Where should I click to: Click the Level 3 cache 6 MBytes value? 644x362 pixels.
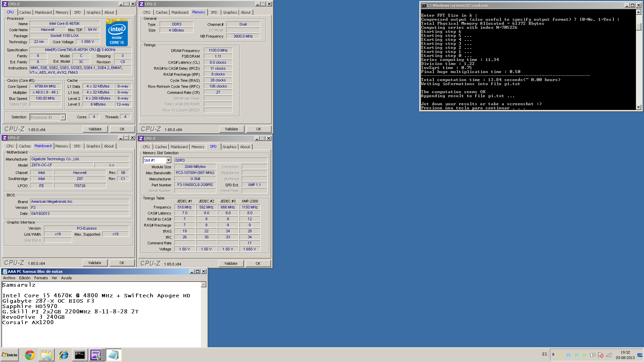98,104
